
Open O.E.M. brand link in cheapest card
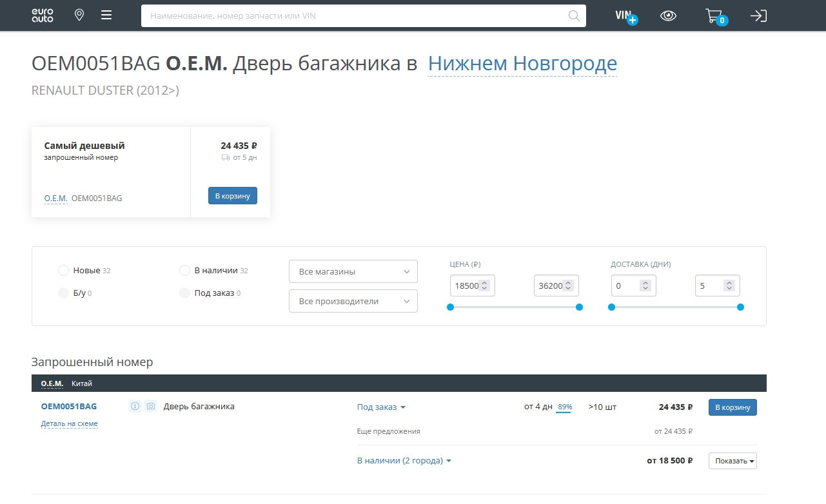click(55, 199)
